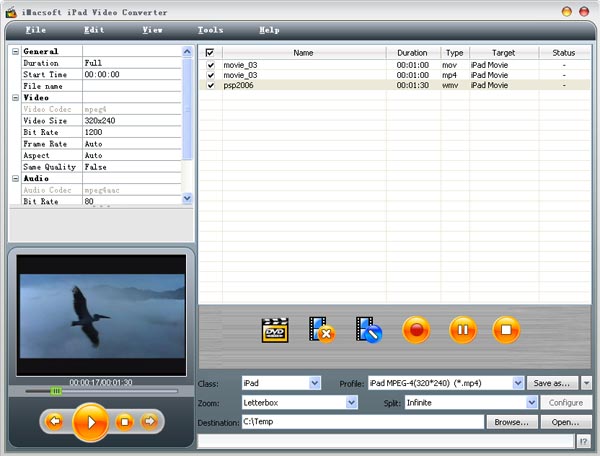The image size is (600, 456).
Task: Uncheck the movie_03 mov file checkbox
Action: click(x=210, y=65)
